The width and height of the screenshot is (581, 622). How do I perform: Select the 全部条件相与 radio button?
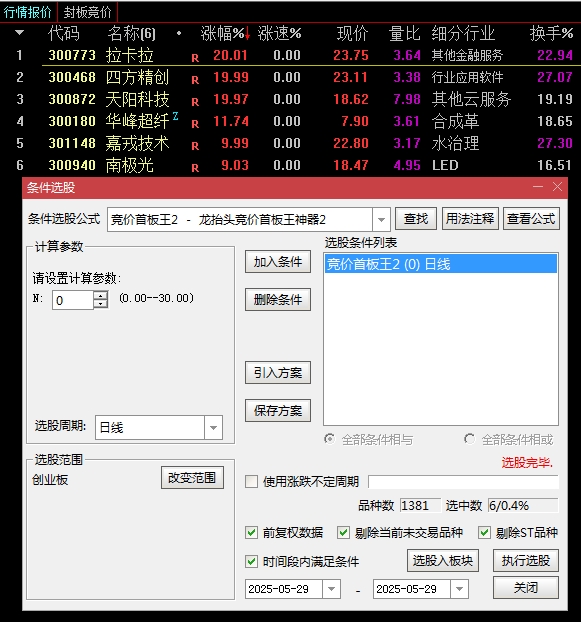pyautogui.click(x=329, y=439)
